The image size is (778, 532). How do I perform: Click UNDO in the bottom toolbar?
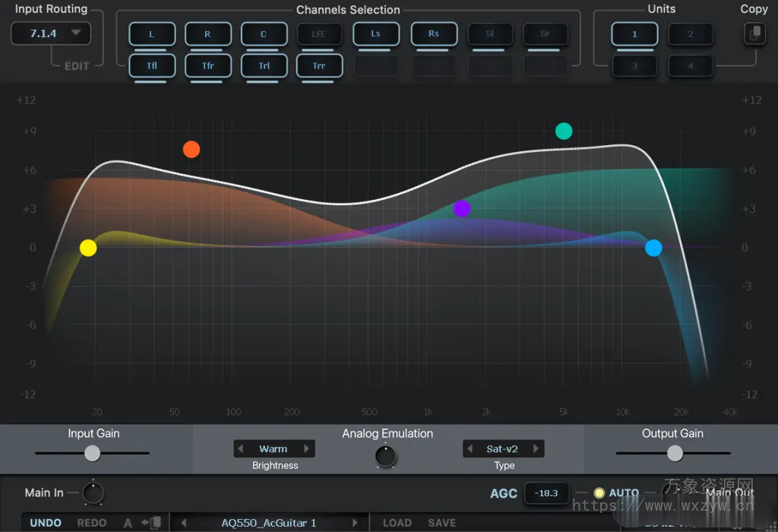[45, 523]
